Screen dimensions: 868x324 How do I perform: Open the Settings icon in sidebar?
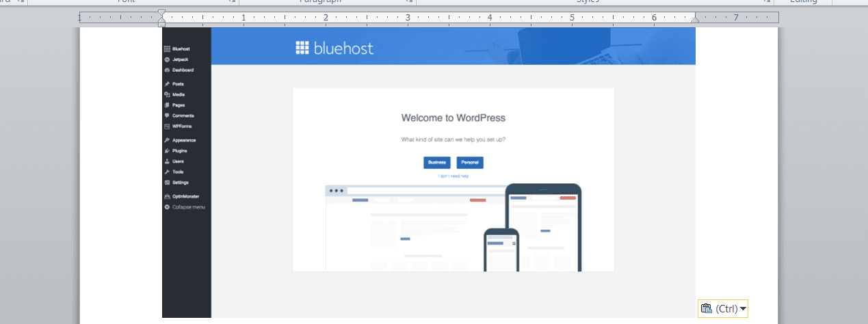pos(167,183)
